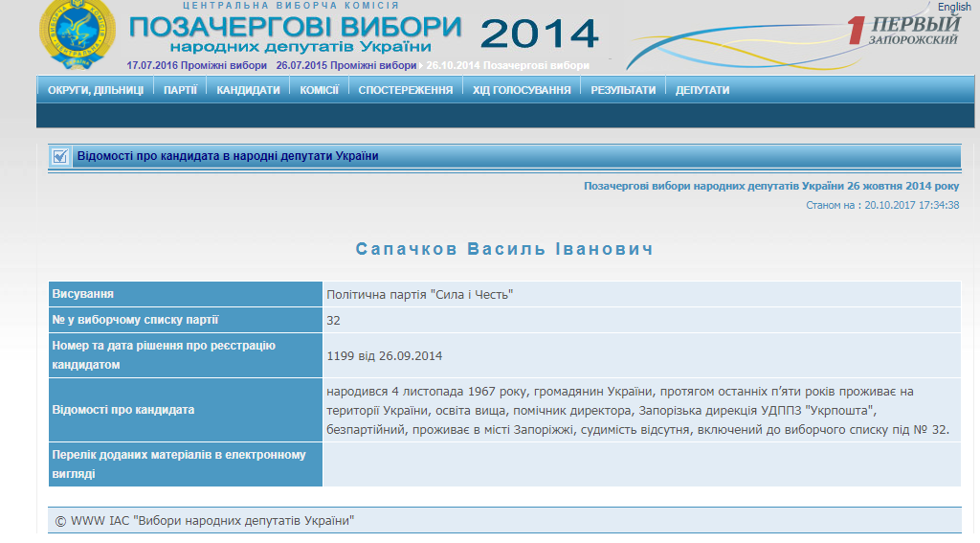Screen dimensions: 980x543
Task: Go to the Комісії menu
Action: (x=319, y=90)
